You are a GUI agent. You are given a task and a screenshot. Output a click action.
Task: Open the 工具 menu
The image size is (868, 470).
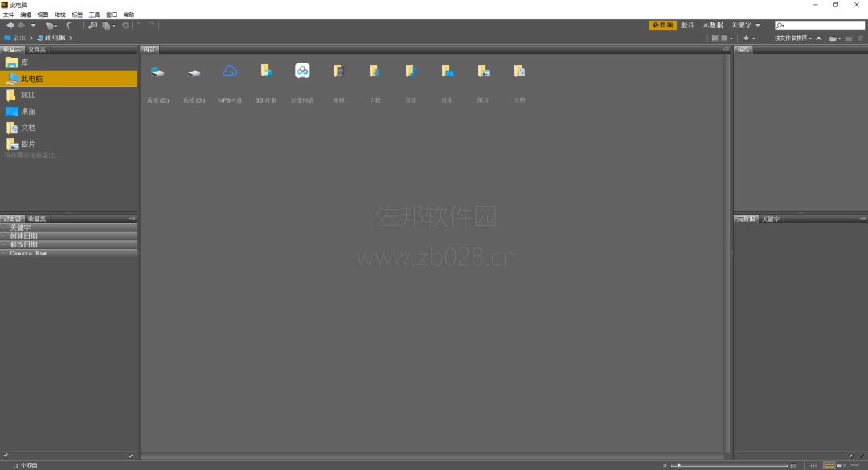click(x=94, y=14)
